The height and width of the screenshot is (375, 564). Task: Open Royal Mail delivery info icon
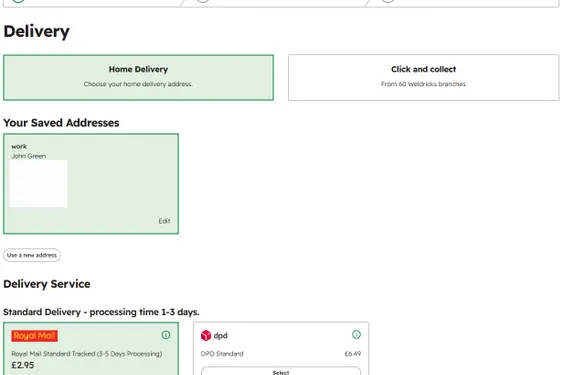pos(166,335)
